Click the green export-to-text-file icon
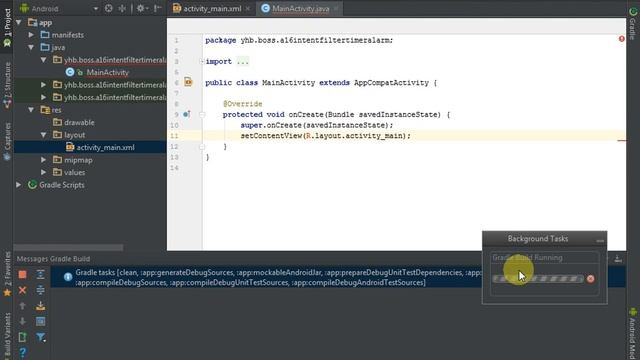This screenshot has width=640, height=360. (x=22, y=337)
